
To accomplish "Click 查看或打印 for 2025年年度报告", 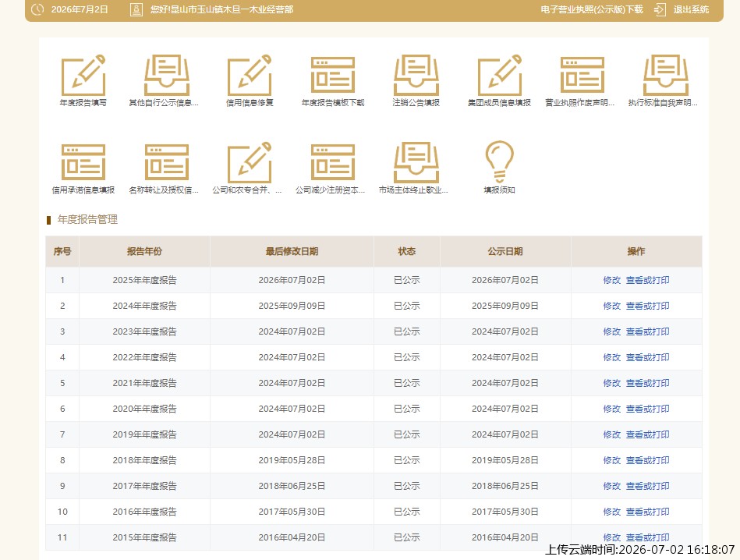I will [x=647, y=280].
